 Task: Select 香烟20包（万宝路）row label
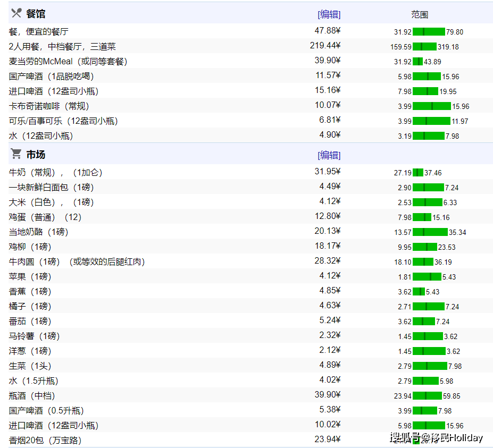(x=45, y=440)
